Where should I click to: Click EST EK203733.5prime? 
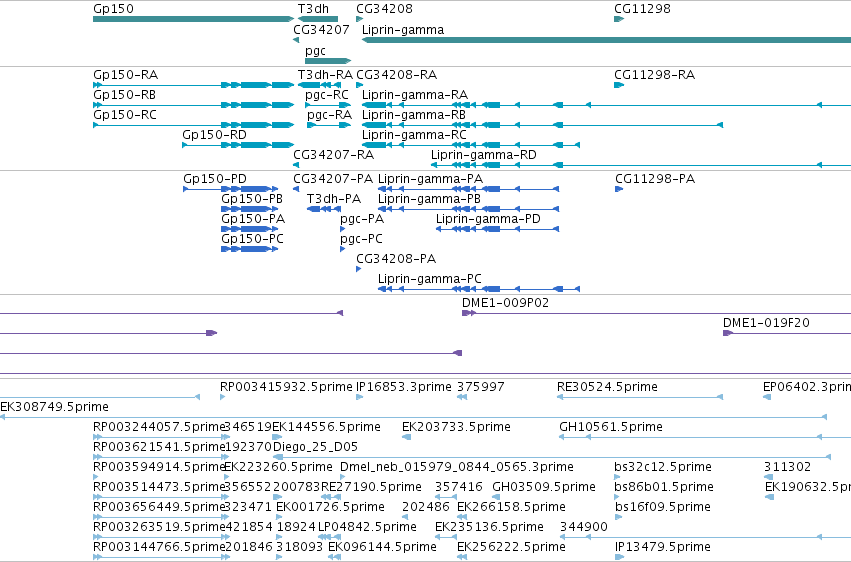coord(456,427)
